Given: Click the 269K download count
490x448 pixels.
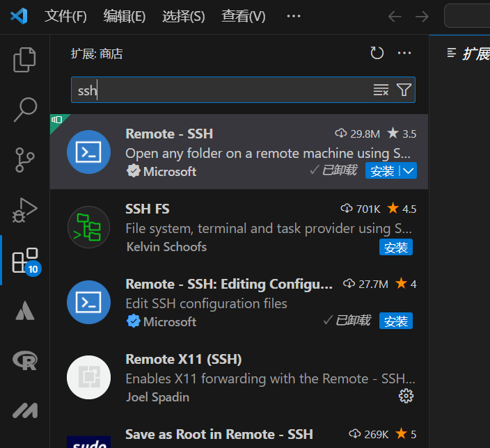Looking at the screenshot, I should [x=369, y=434].
